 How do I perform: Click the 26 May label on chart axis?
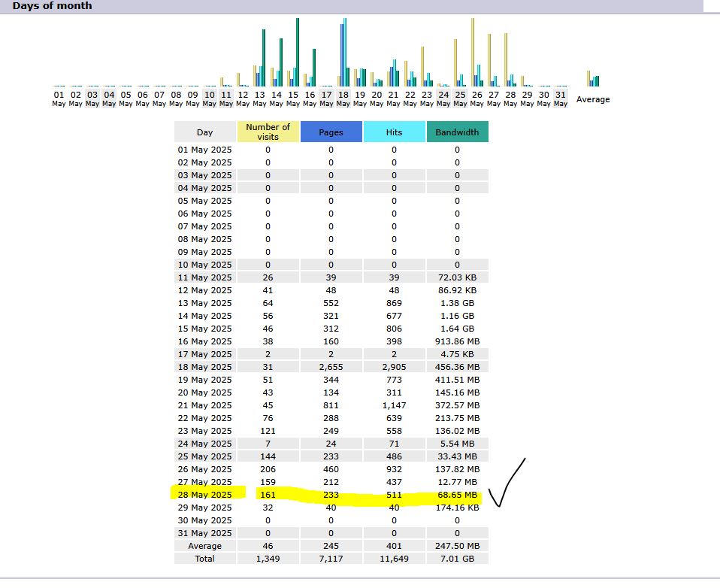pyautogui.click(x=477, y=99)
